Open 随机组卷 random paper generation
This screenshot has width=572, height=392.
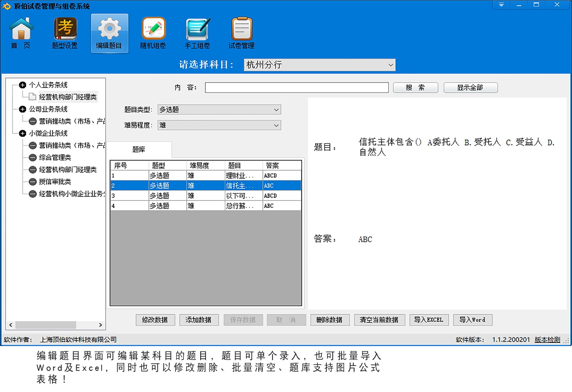click(153, 29)
